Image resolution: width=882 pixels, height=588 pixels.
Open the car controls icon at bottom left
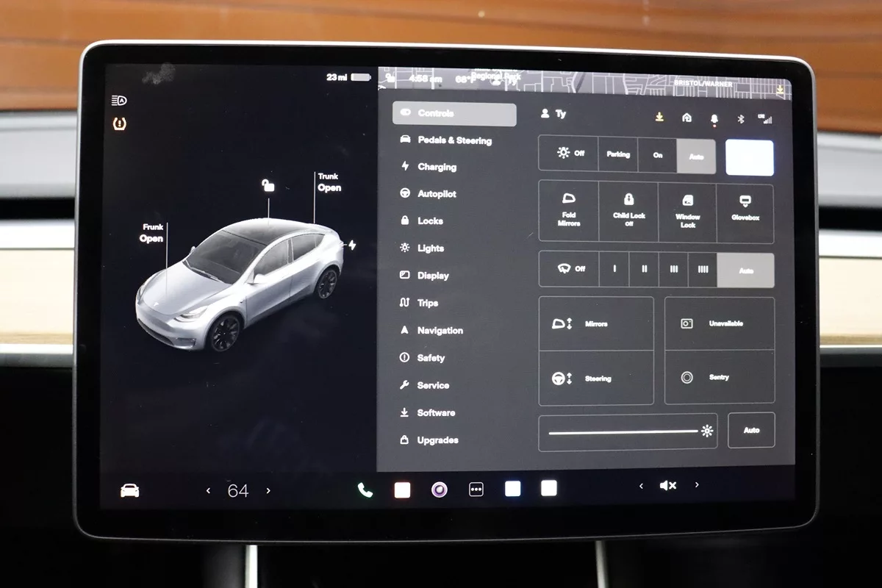130,490
